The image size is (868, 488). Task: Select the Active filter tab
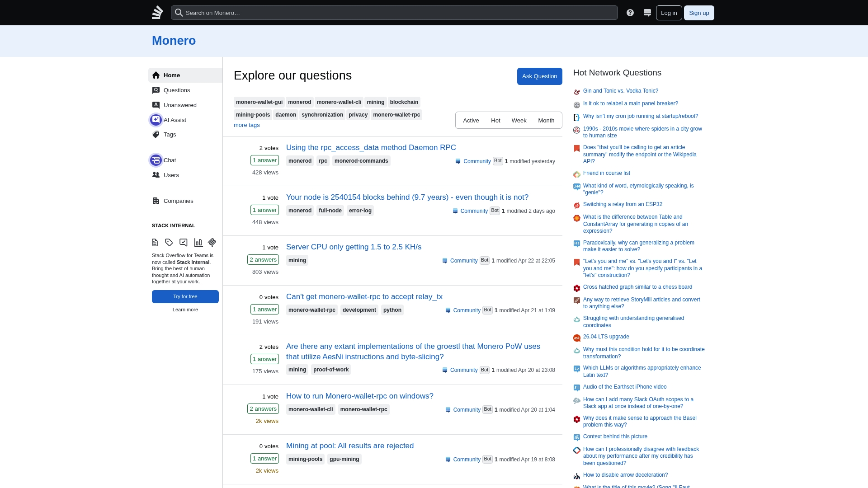pos(471,120)
